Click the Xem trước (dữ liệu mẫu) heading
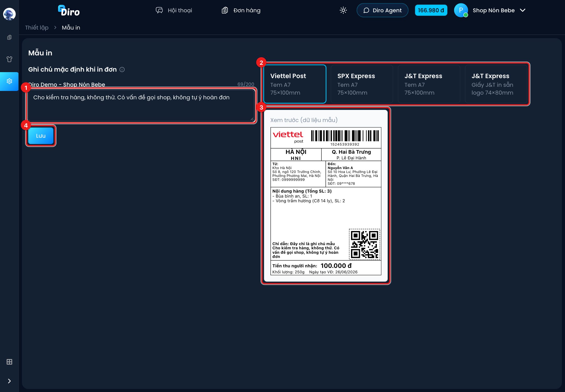 304,120
